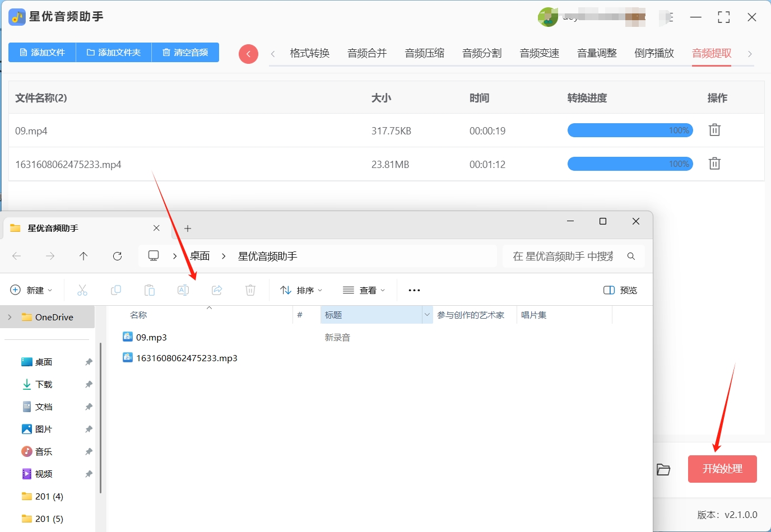Toggle the 预览 preview pane
Image resolution: width=771 pixels, height=532 pixels.
click(x=620, y=290)
